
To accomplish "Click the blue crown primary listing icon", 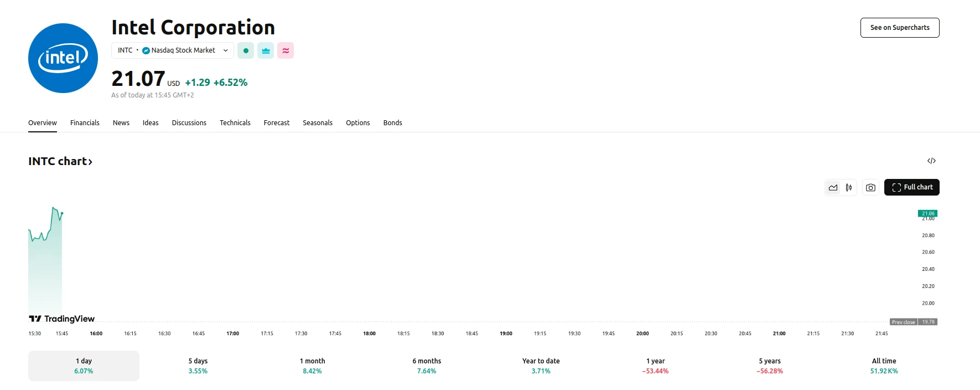I will (x=266, y=50).
